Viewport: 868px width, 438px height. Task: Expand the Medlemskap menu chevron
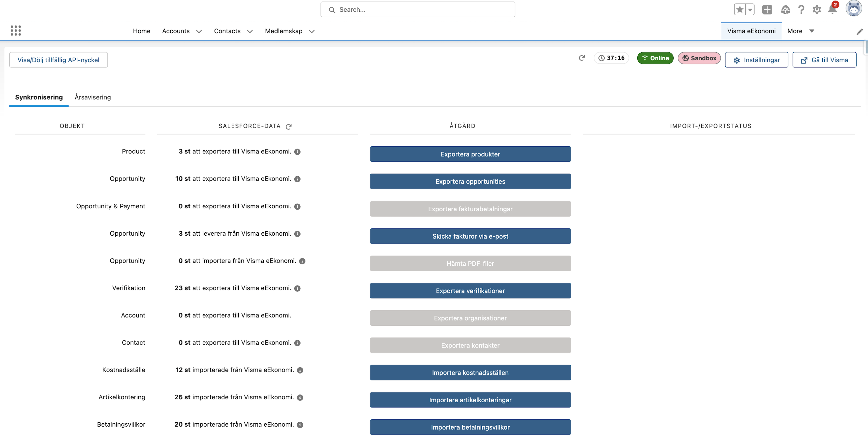312,31
